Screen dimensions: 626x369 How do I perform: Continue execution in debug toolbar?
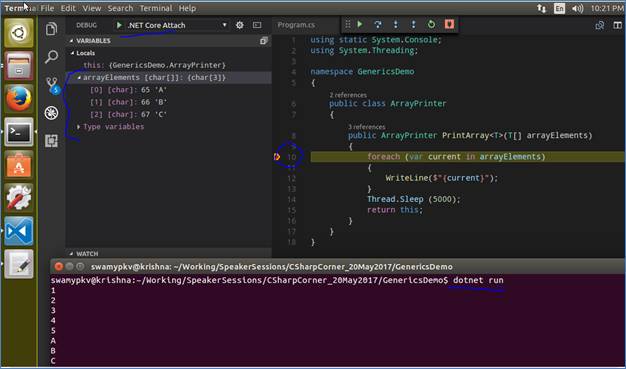(x=360, y=24)
